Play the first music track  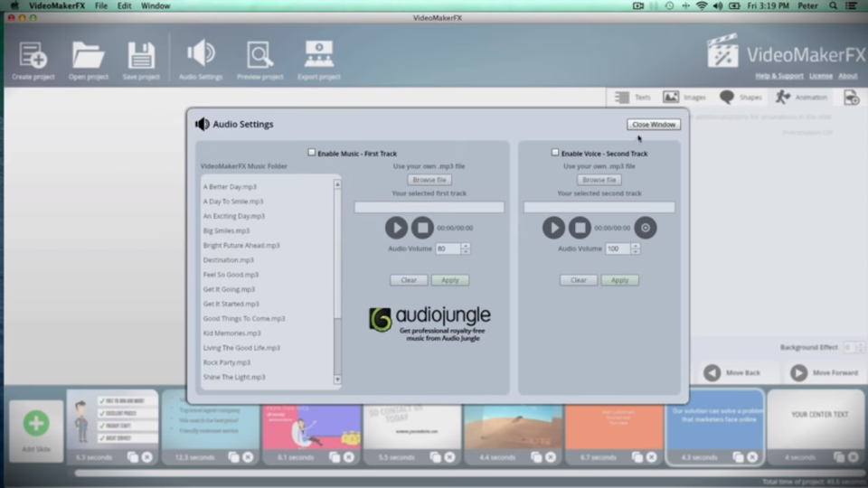pyautogui.click(x=396, y=228)
